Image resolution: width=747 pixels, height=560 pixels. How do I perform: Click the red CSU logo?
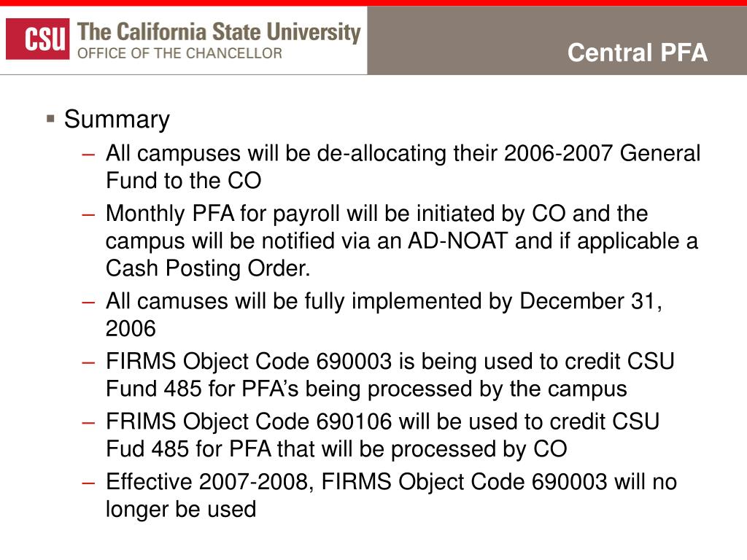[38, 39]
